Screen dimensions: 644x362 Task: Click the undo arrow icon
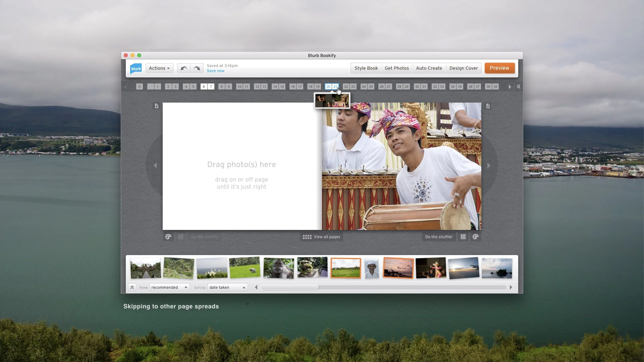(x=183, y=68)
